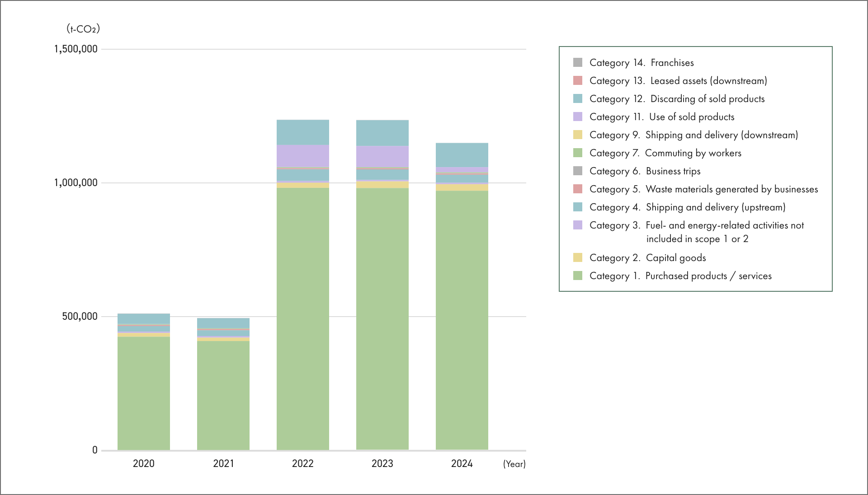Select Category 5 Waste materials legend swatch

coord(577,189)
